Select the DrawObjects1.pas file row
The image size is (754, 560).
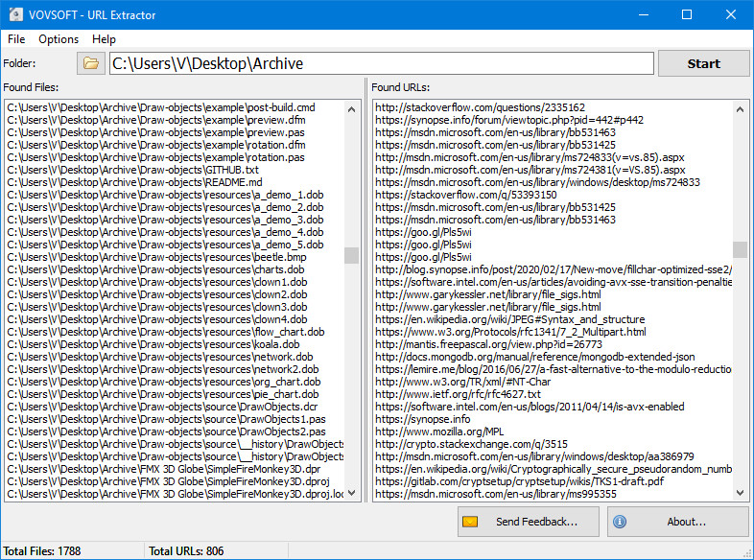click(175, 419)
